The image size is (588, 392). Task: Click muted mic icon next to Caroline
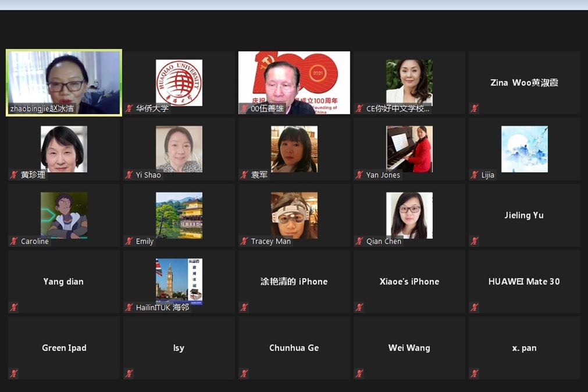pos(14,241)
